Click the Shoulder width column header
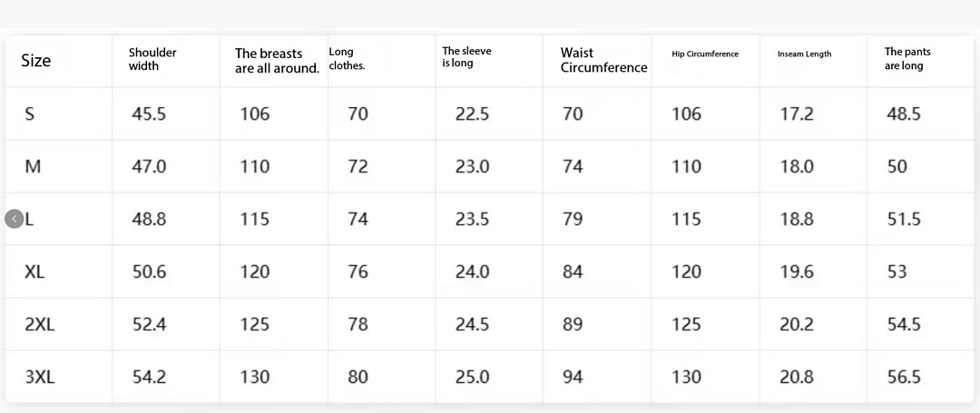 tap(152, 59)
